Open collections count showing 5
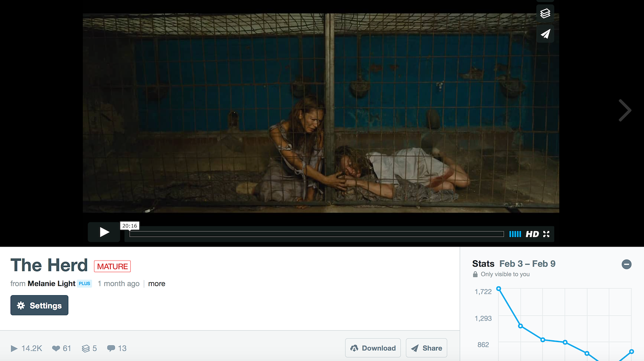This screenshot has width=644, height=361. [89, 348]
